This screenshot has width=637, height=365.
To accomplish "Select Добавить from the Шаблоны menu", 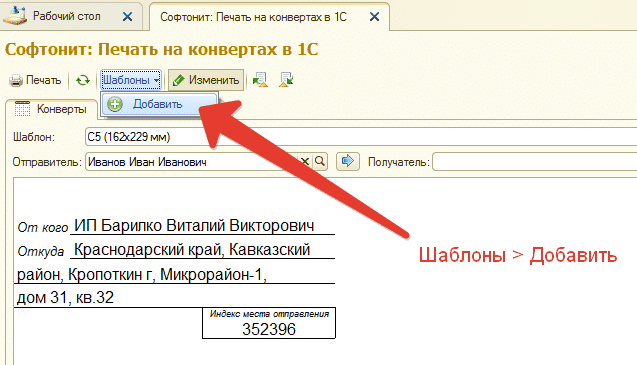I will pyautogui.click(x=159, y=104).
